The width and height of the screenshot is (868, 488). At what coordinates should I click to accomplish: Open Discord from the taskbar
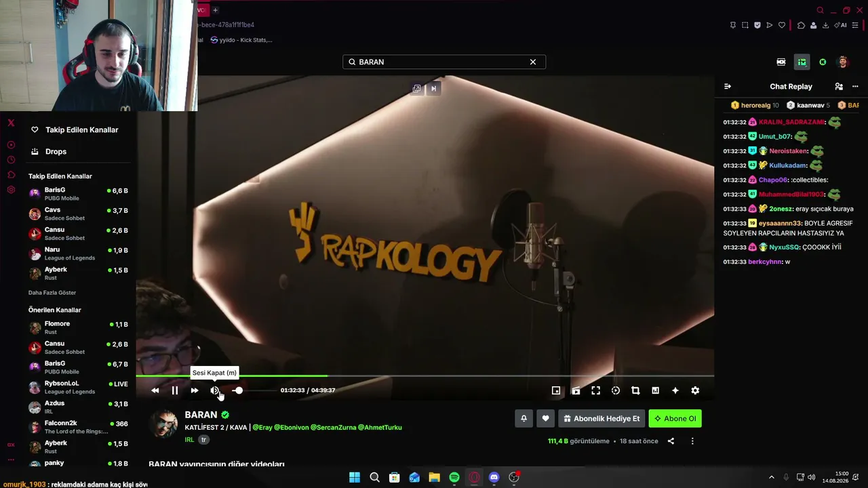coord(494,477)
